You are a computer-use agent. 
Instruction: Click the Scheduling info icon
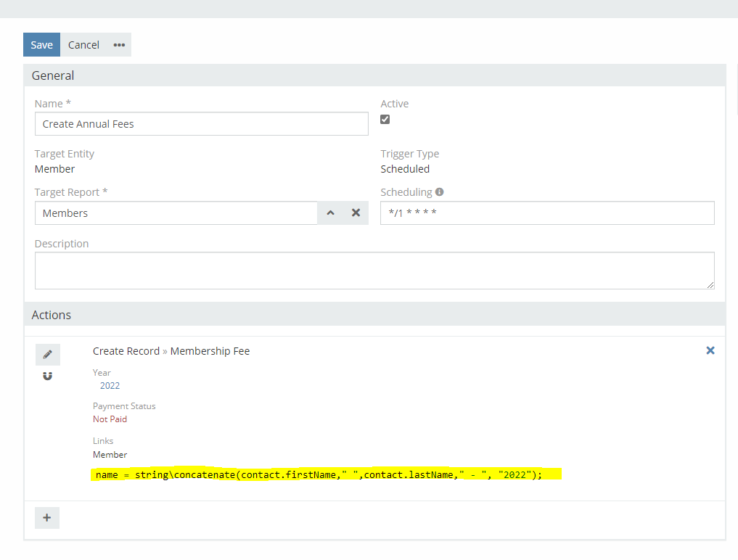pos(439,192)
